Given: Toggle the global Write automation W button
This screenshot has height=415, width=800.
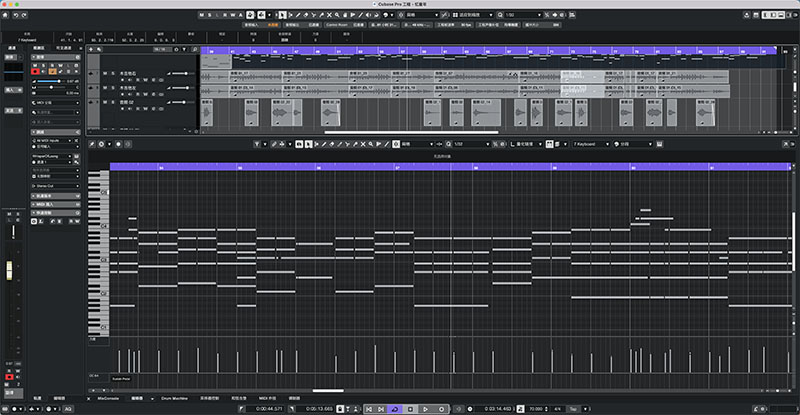Looking at the screenshot, I should [x=233, y=15].
